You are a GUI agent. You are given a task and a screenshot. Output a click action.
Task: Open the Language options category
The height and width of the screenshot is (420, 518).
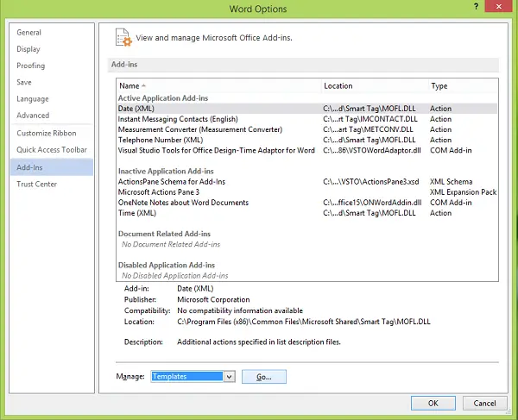(x=33, y=98)
